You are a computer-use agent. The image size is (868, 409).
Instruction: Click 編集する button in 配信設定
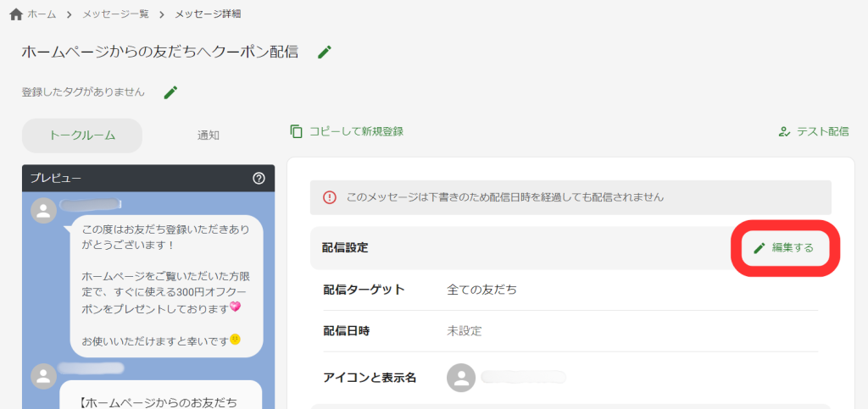click(x=785, y=248)
